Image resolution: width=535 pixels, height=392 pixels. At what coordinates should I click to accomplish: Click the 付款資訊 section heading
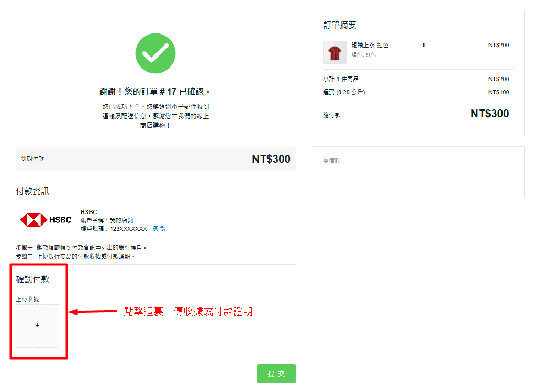point(32,192)
